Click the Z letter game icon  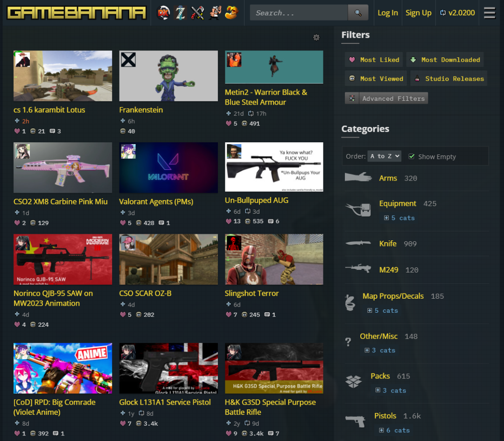[180, 13]
